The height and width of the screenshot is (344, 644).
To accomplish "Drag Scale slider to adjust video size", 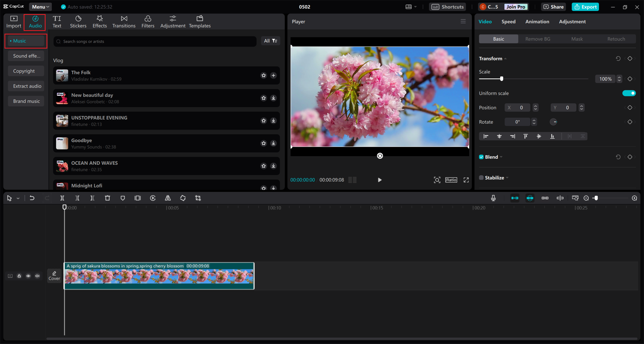I will point(501,79).
